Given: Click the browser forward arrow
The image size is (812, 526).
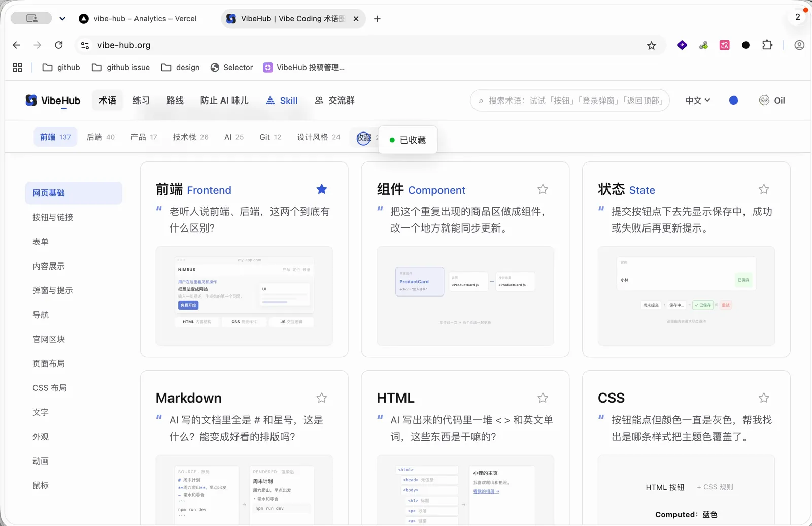Looking at the screenshot, I should (x=38, y=45).
